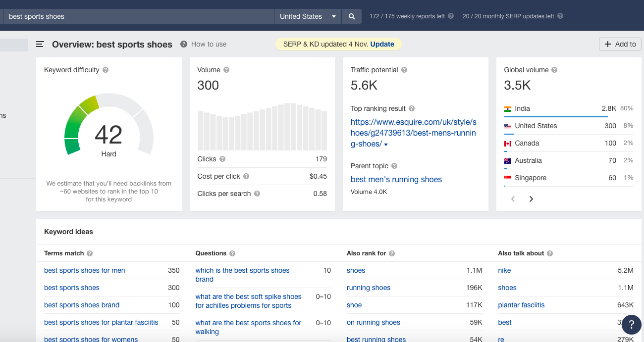Open 'plantar fasciitis' in Also talk about
The height and width of the screenshot is (342, 644).
(x=521, y=305)
